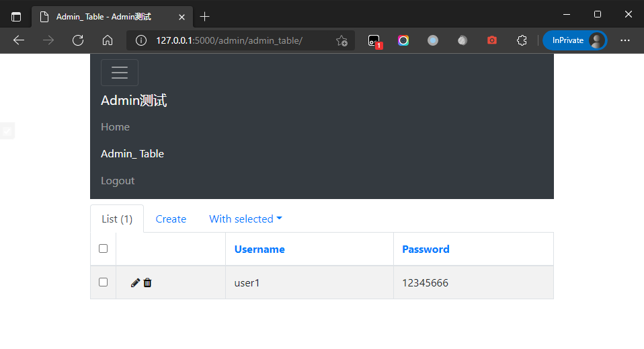Open the Extensions puzzle menu
The height and width of the screenshot is (349, 644).
point(522,40)
